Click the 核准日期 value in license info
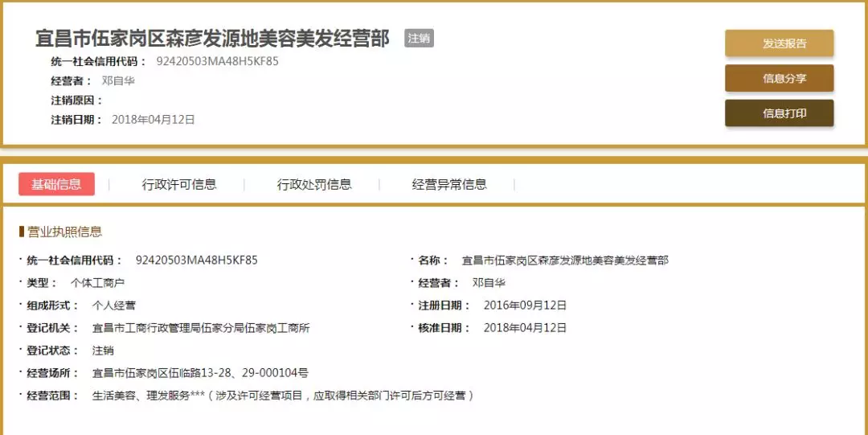The image size is (868, 435). pyautogui.click(x=525, y=328)
